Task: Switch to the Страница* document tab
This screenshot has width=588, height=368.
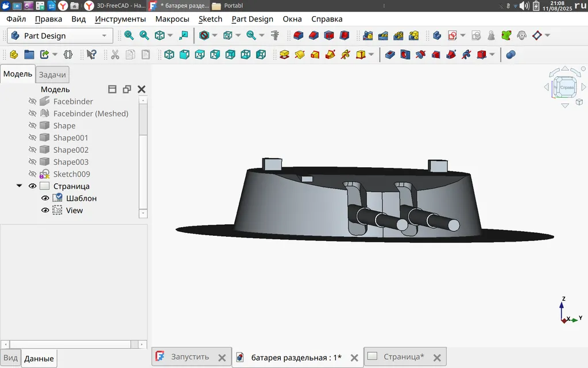Action: (403, 356)
